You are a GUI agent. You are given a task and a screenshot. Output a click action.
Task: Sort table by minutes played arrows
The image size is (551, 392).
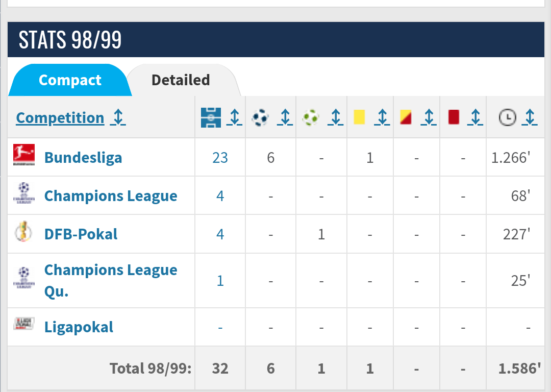tap(530, 117)
